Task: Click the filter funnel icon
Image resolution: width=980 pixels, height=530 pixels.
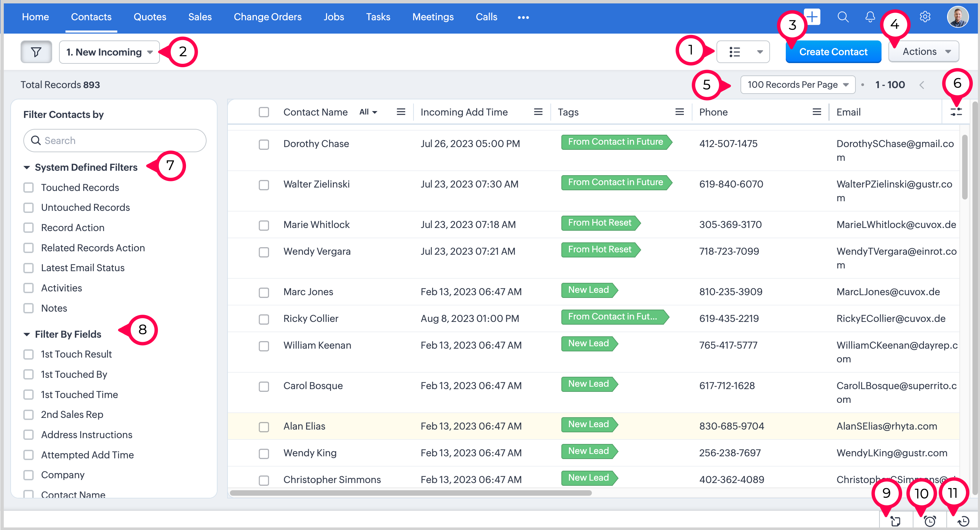Action: (36, 52)
